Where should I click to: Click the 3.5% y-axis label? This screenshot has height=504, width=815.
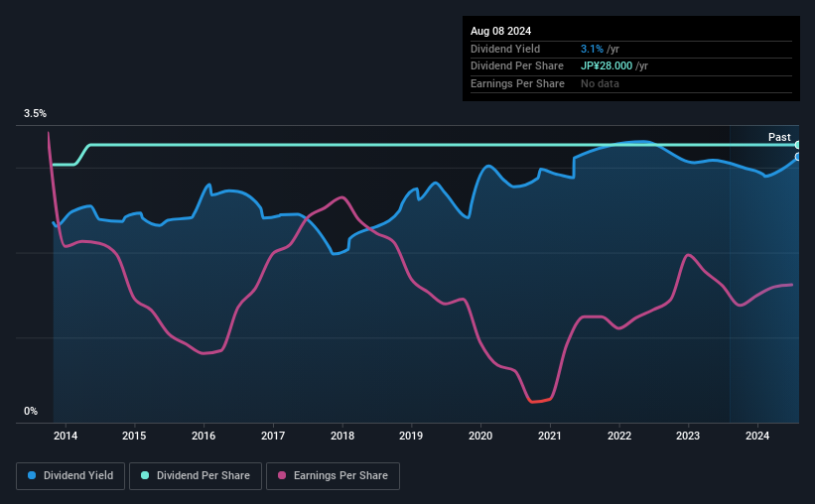[x=35, y=113]
